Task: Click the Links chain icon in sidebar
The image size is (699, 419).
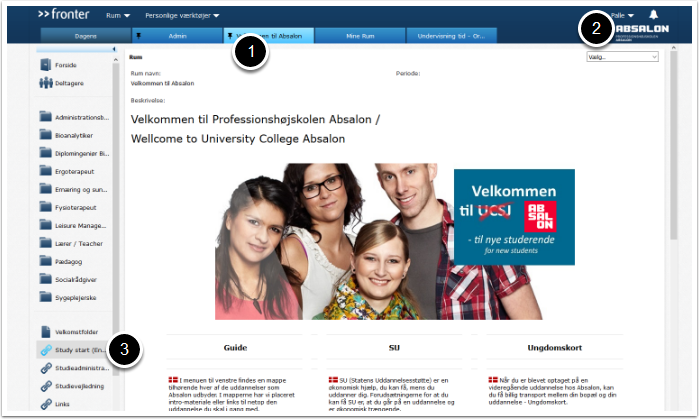Action: click(46, 404)
